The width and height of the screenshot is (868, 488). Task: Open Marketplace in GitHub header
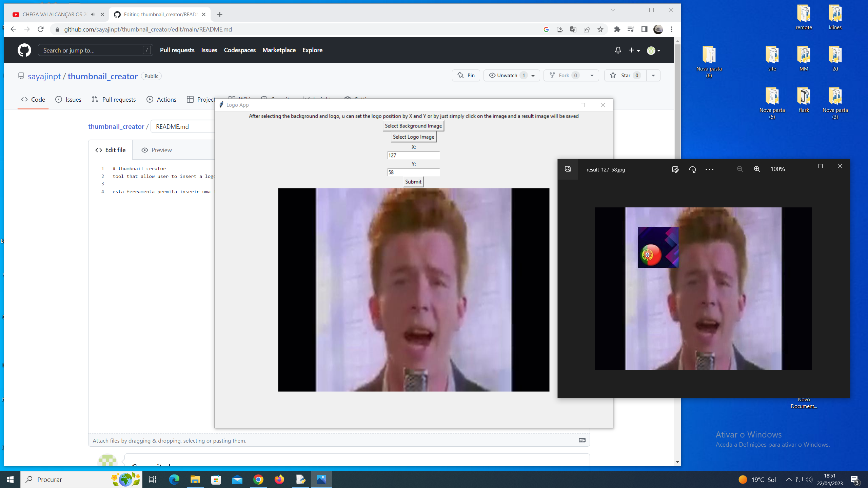pyautogui.click(x=279, y=50)
